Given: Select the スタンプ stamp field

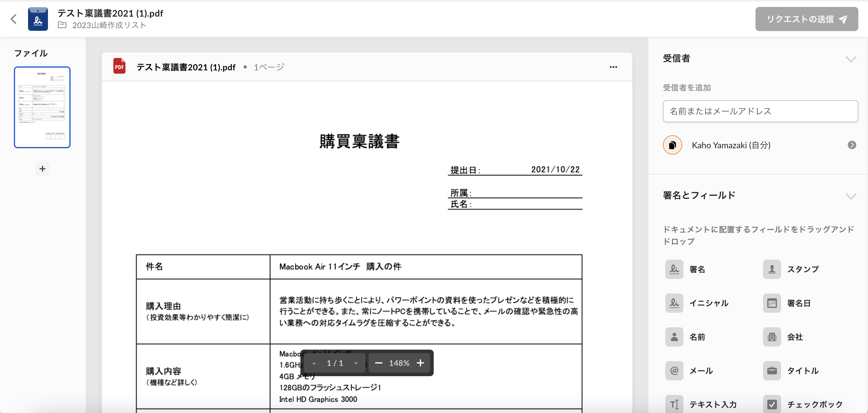Looking at the screenshot, I should [791, 269].
